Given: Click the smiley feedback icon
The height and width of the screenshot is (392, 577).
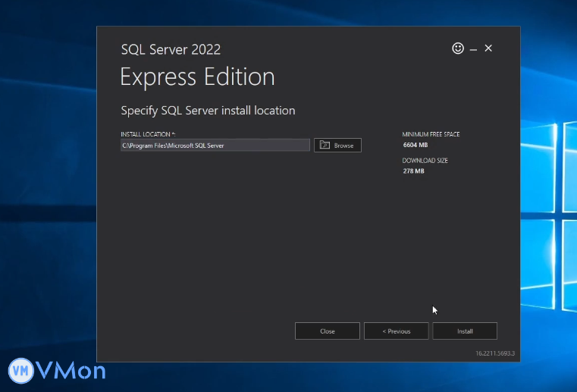Looking at the screenshot, I should 458,49.
